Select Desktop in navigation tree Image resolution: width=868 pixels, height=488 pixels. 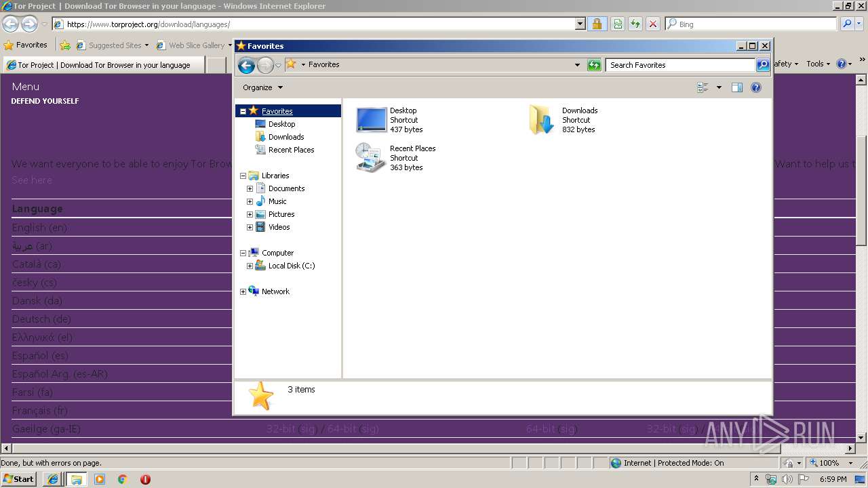(281, 124)
